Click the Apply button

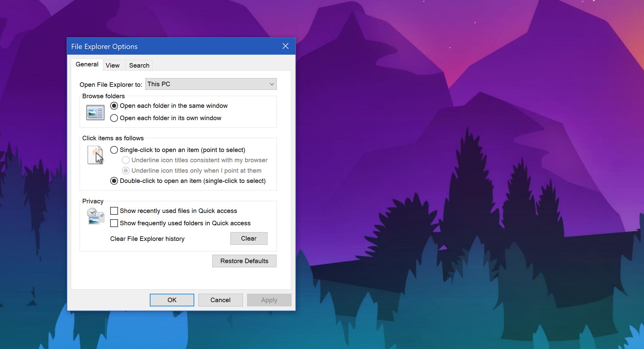(x=269, y=300)
